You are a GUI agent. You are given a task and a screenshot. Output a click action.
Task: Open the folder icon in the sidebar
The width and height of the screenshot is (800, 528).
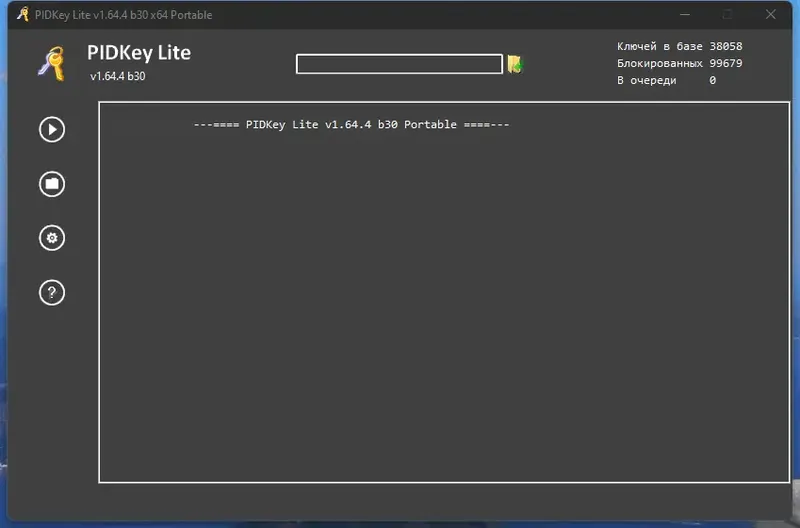[52, 184]
